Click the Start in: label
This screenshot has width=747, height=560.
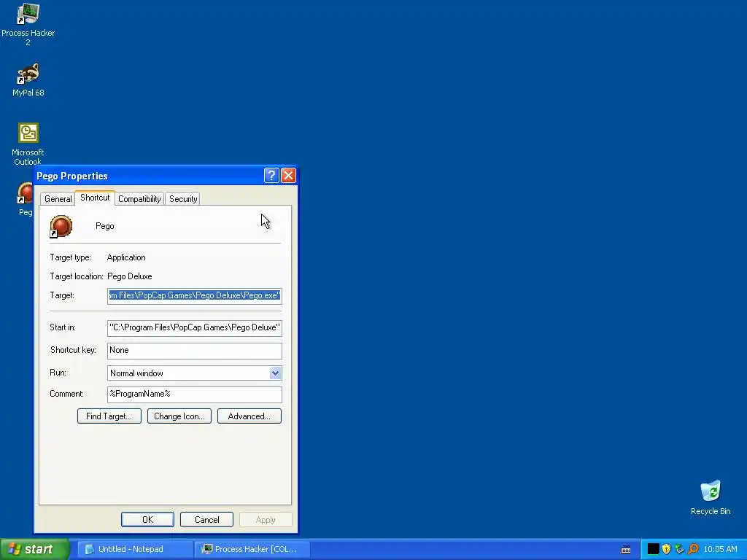tap(63, 327)
